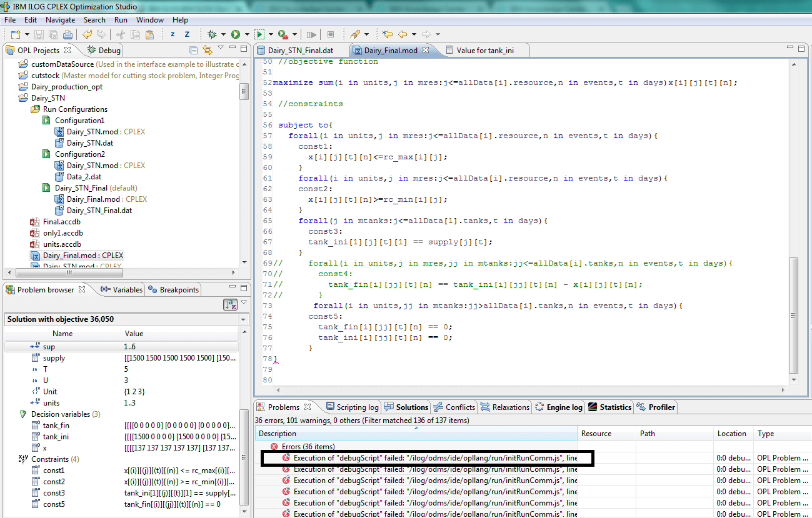Open the File menu

[x=10, y=20]
